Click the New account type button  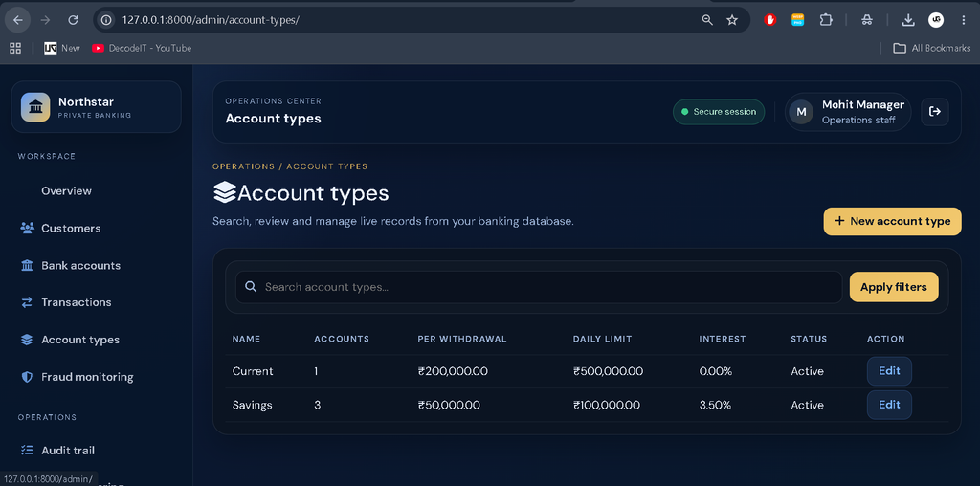pyautogui.click(x=893, y=221)
